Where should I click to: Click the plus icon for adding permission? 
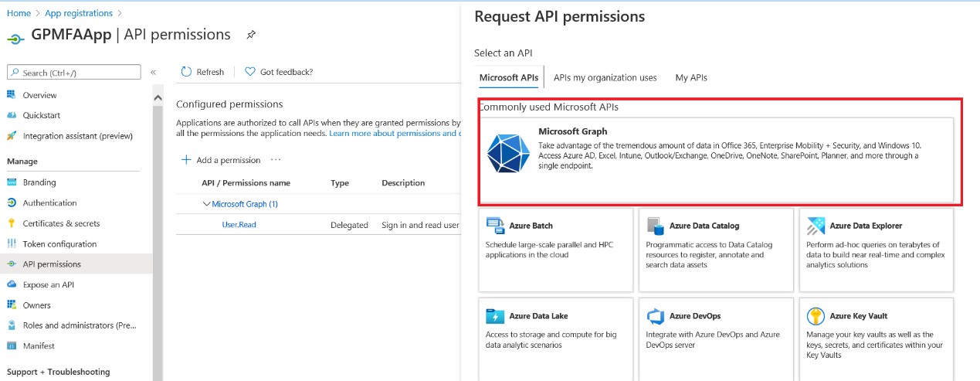coord(186,160)
